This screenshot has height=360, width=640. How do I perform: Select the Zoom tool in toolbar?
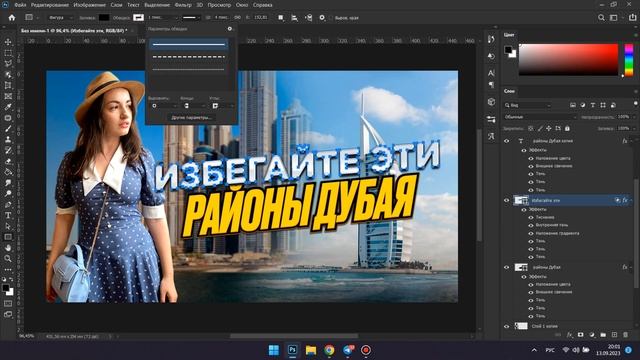pos(8,258)
